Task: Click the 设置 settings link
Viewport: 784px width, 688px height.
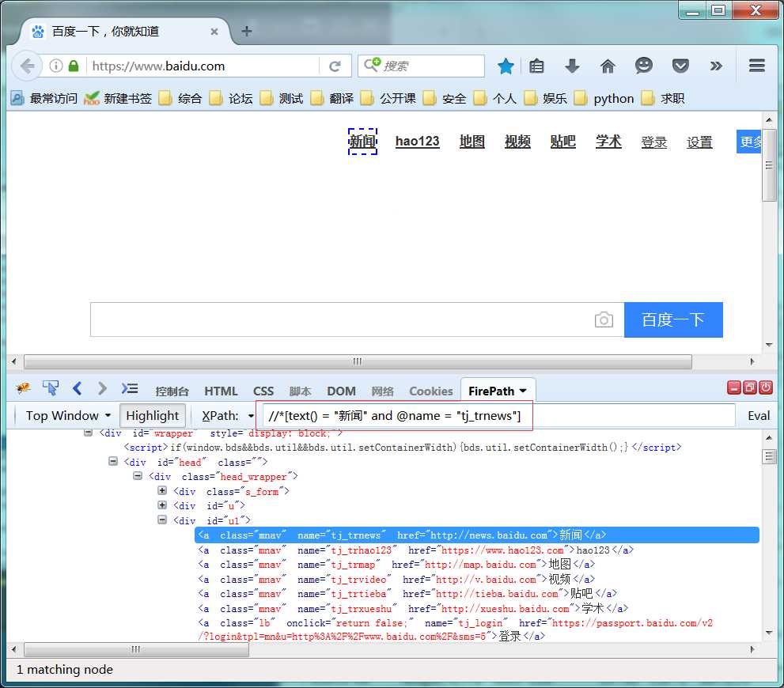Action: tap(699, 142)
